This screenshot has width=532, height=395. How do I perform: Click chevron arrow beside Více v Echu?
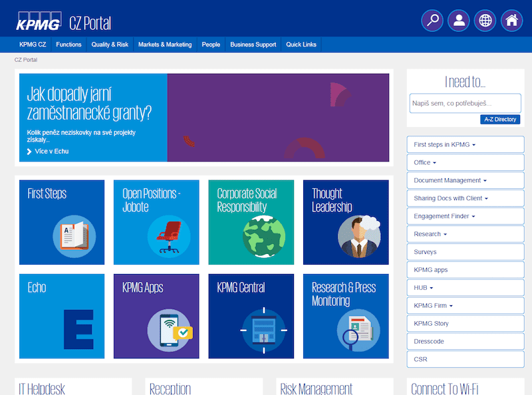point(29,152)
